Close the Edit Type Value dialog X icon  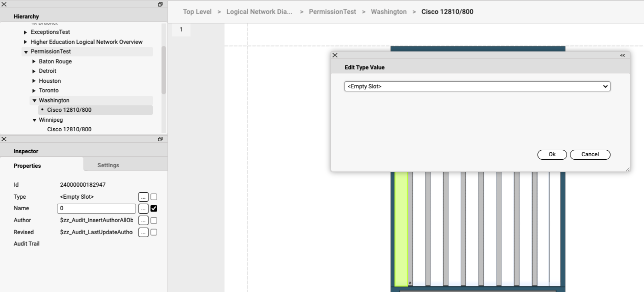point(335,55)
